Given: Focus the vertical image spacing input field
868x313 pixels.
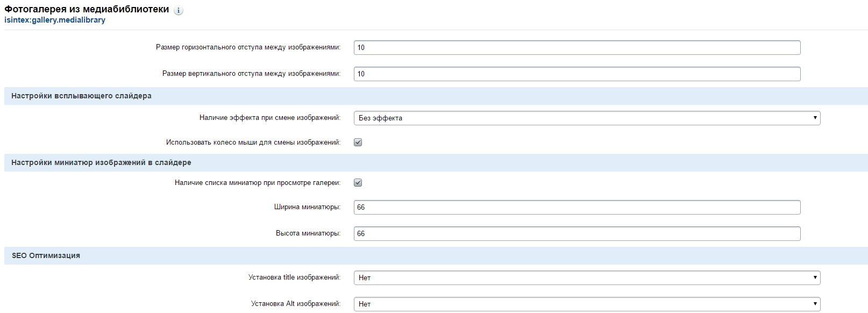Looking at the screenshot, I should [577, 74].
